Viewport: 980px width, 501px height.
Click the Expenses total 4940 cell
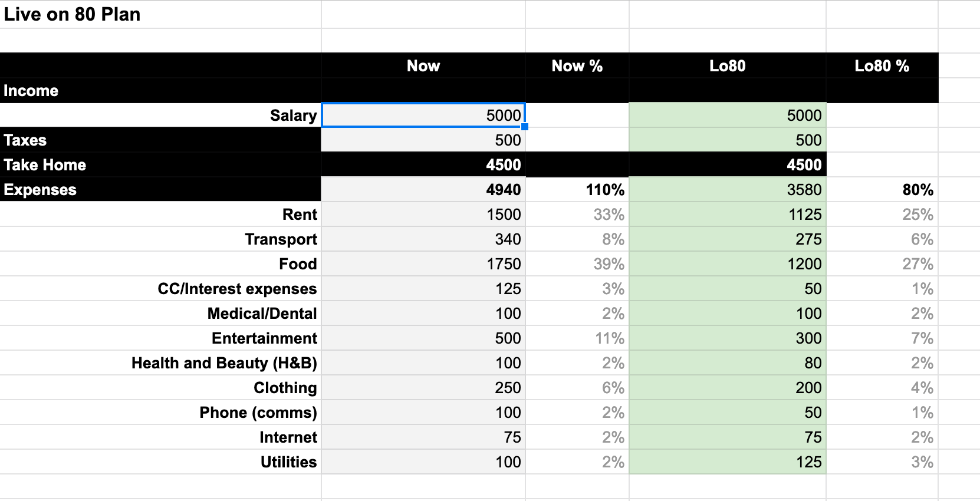pos(423,190)
